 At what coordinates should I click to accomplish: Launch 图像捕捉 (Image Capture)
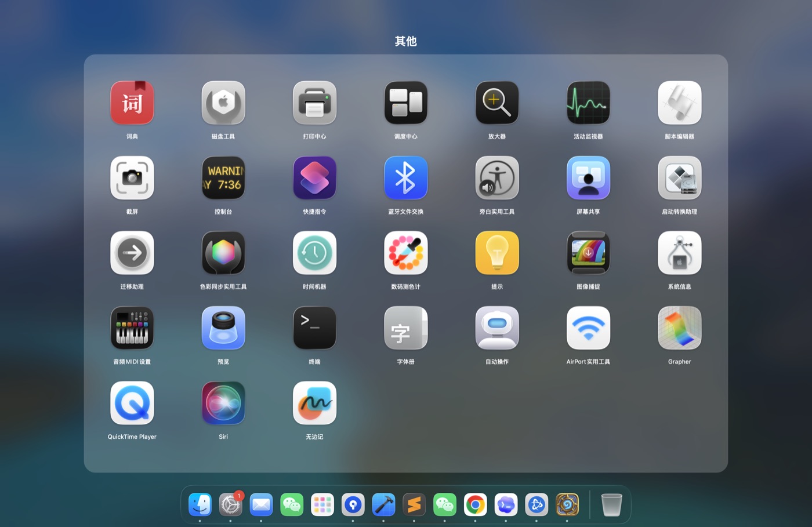tap(588, 253)
